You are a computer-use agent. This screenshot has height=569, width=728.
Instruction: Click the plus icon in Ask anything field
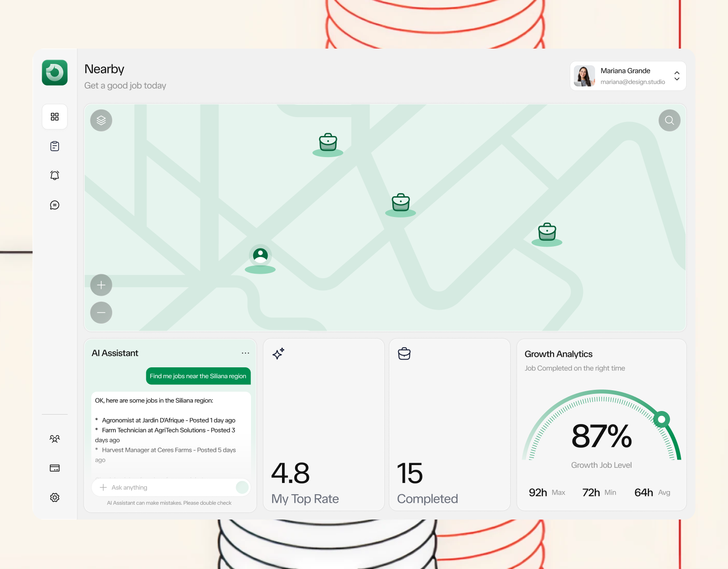click(x=103, y=487)
